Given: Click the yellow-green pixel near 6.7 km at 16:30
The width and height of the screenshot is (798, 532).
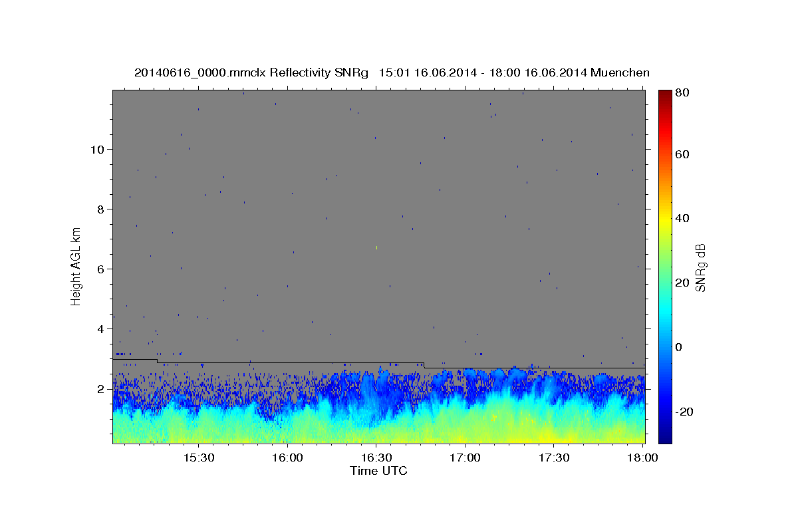Looking at the screenshot, I should [376, 247].
